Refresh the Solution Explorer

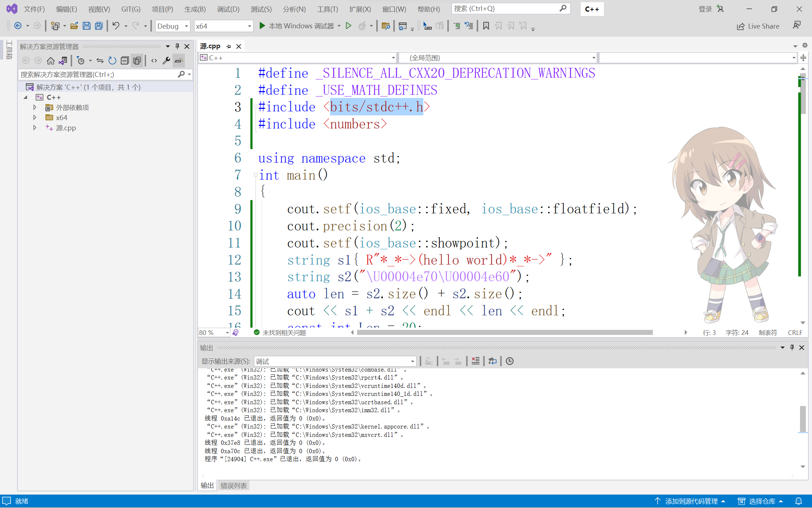click(x=112, y=61)
